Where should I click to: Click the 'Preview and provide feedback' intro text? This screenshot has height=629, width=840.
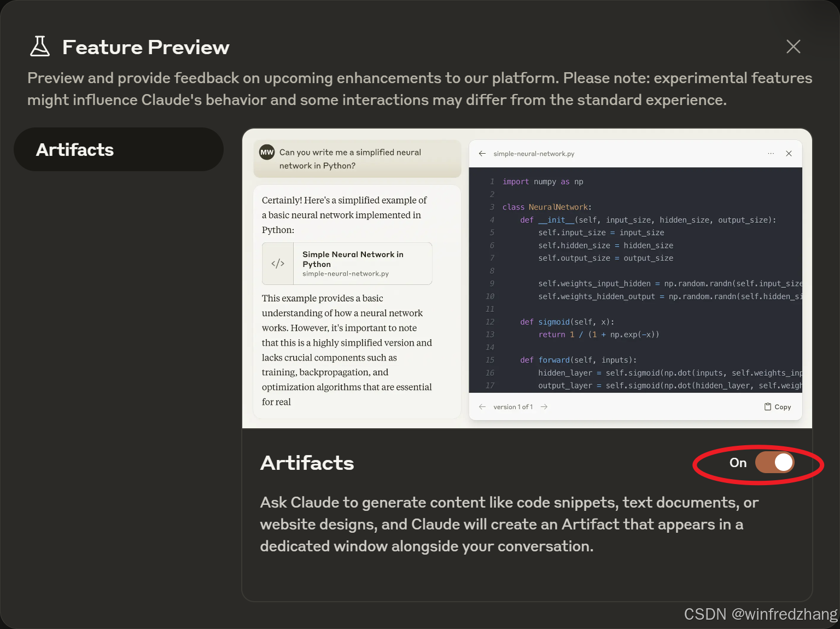[x=419, y=89]
